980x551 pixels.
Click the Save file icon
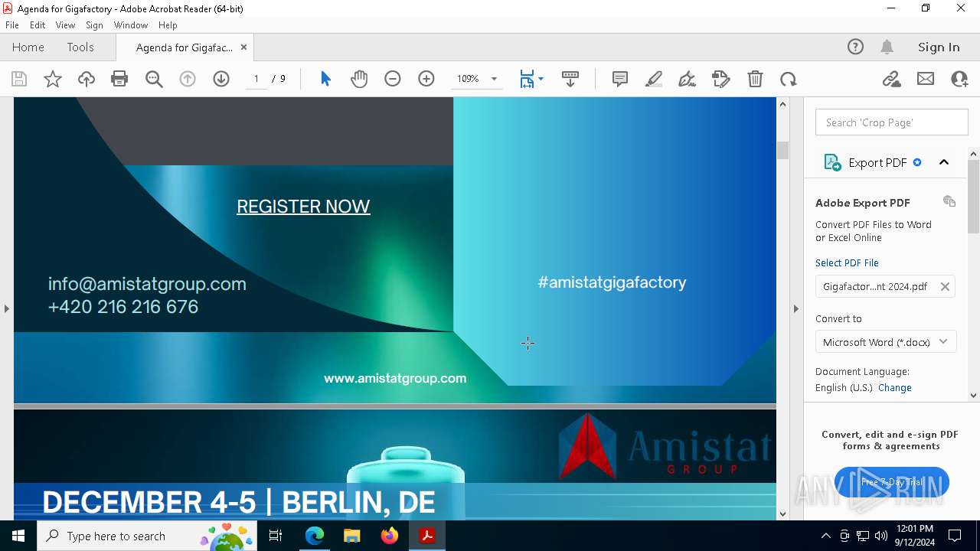pyautogui.click(x=19, y=79)
